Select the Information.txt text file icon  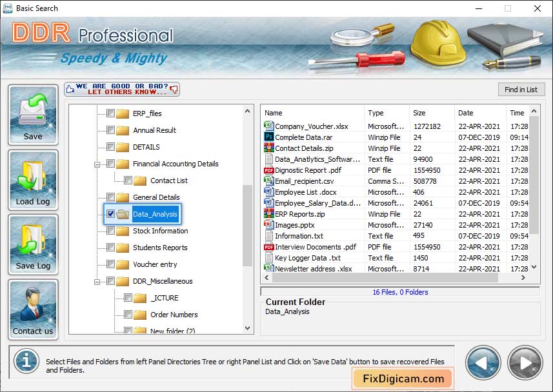point(268,235)
